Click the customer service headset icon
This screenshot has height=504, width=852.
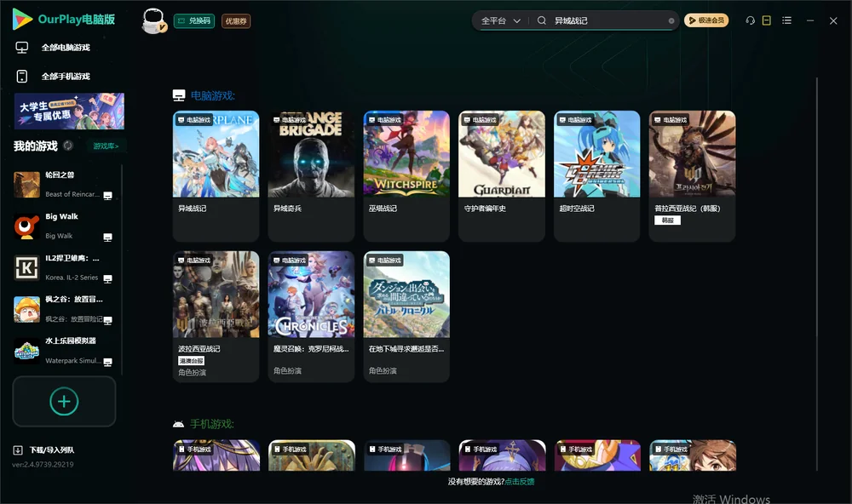(x=750, y=20)
